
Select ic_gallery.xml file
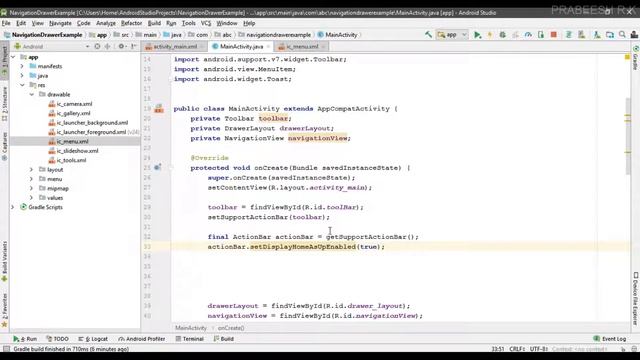(69, 113)
